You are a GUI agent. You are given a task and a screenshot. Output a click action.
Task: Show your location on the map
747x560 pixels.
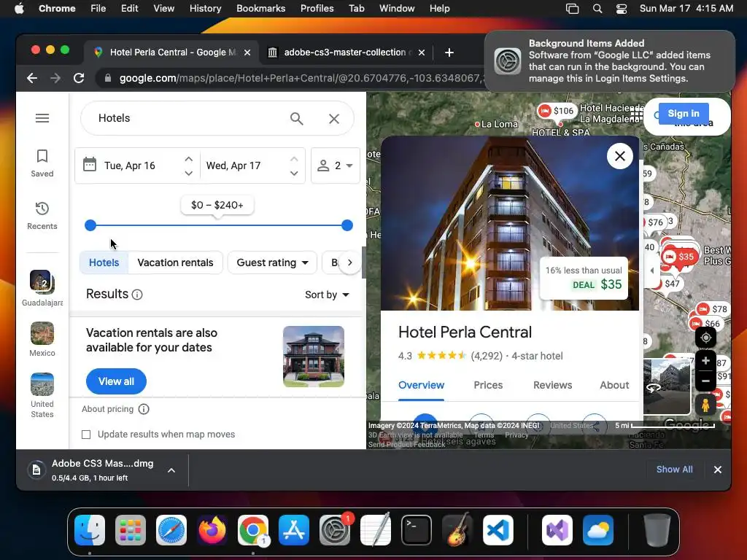[705, 338]
